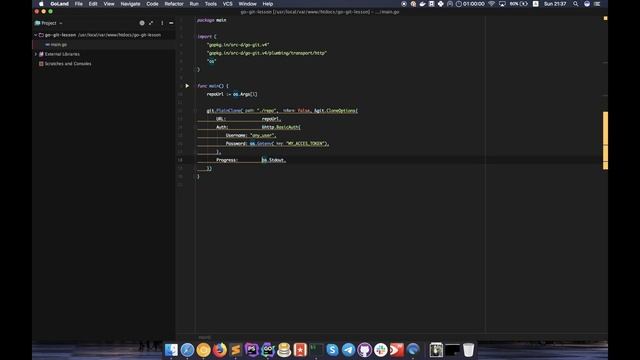Click inspection status indicator at editor top-right
Image resolution: width=640 pixels, height=360 pixels.
(x=605, y=18)
